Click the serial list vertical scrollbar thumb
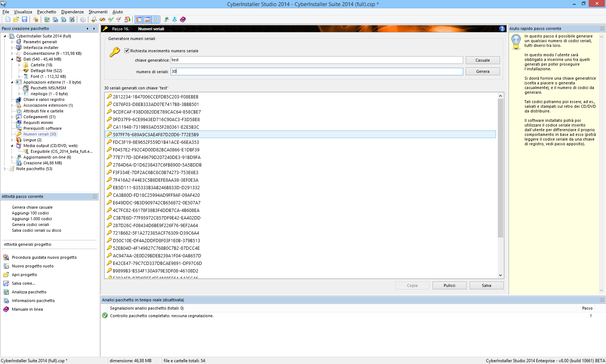Screen dimensions: 606x364 coord(500,168)
